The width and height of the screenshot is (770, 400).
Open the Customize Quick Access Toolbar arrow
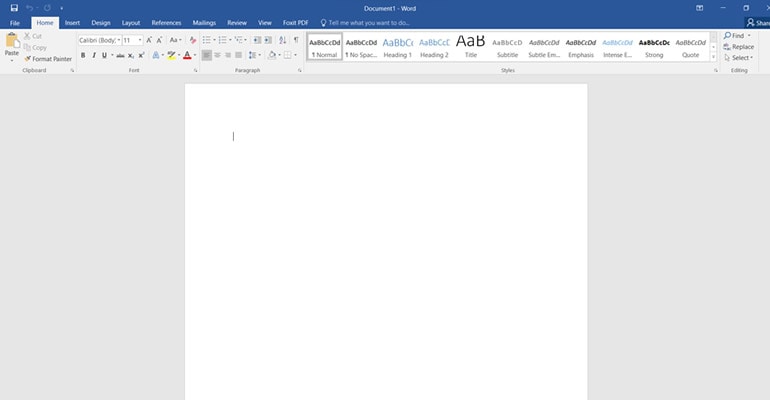coord(61,8)
